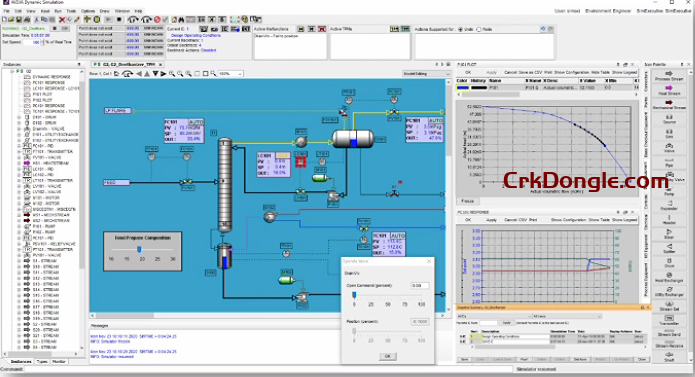695x377 pixels.
Task: Select Process Stream in Icon Palette
Action: (x=669, y=76)
